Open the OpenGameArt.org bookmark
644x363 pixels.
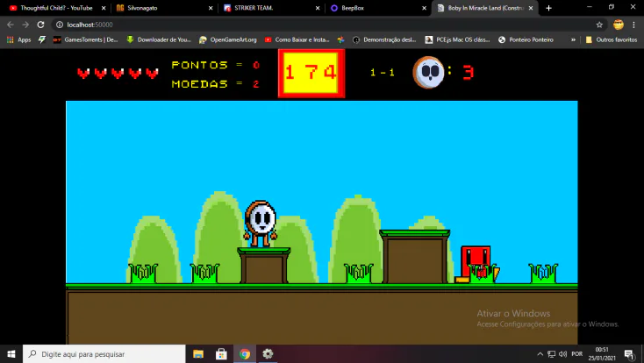pos(227,39)
